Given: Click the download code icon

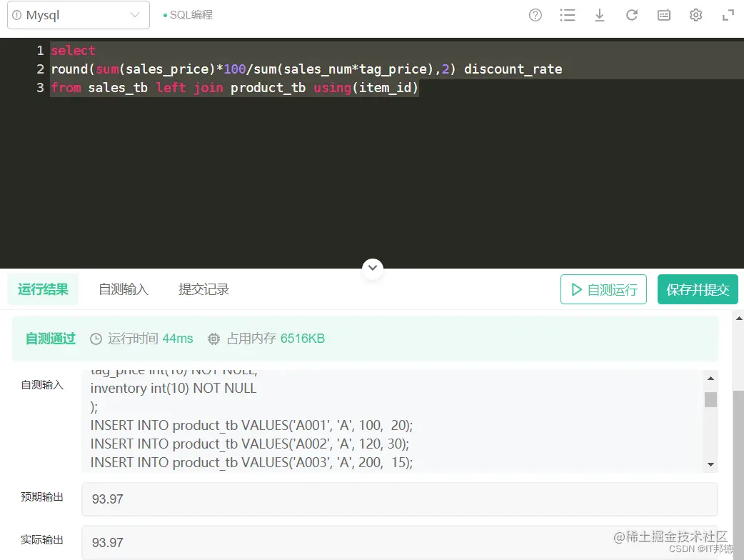Looking at the screenshot, I should coord(599,15).
